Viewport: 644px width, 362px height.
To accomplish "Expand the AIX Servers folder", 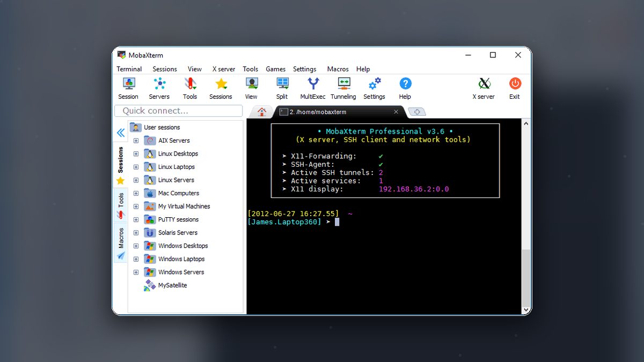I will (x=136, y=141).
